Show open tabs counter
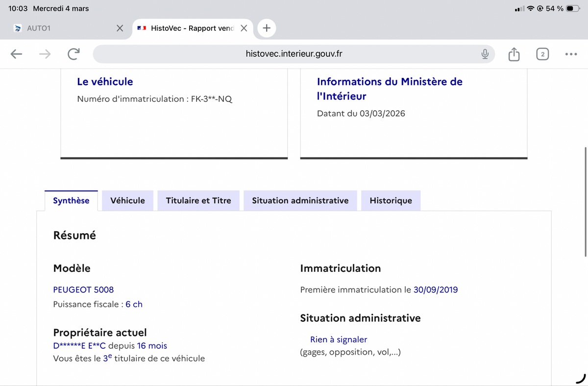588x386 pixels. point(542,54)
